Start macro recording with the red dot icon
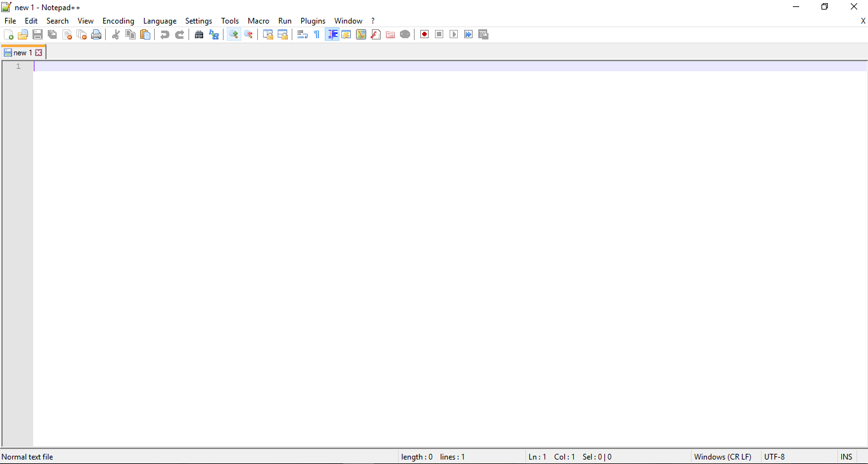The width and height of the screenshot is (868, 464). coord(424,34)
